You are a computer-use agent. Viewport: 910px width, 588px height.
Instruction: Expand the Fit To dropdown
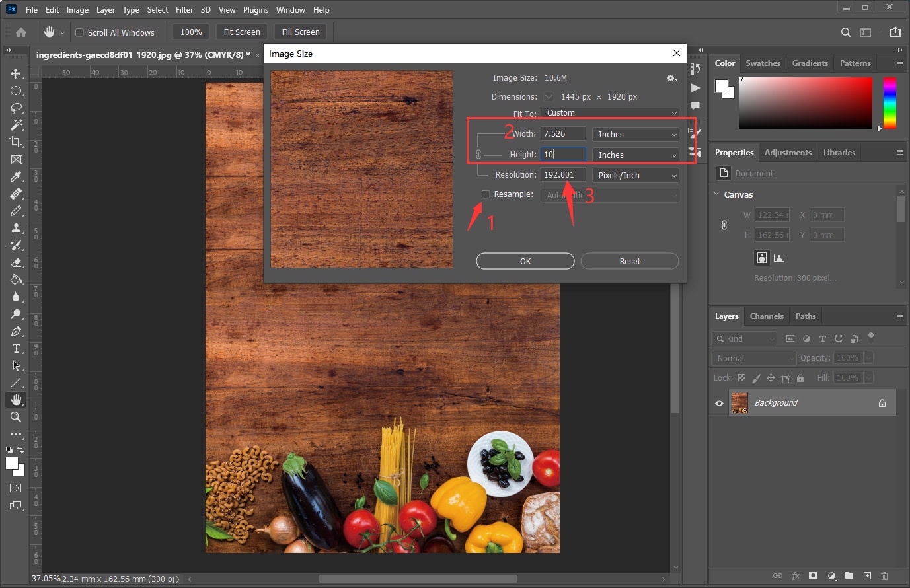(x=609, y=113)
